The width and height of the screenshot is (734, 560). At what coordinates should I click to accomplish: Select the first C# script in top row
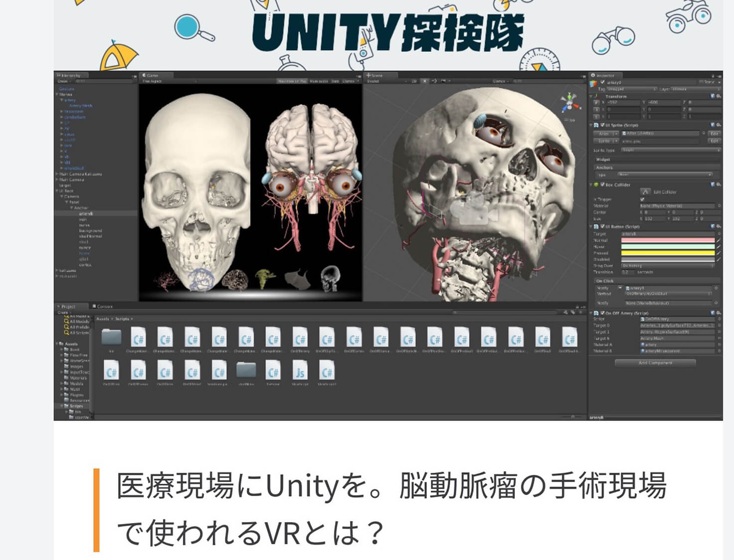138,338
